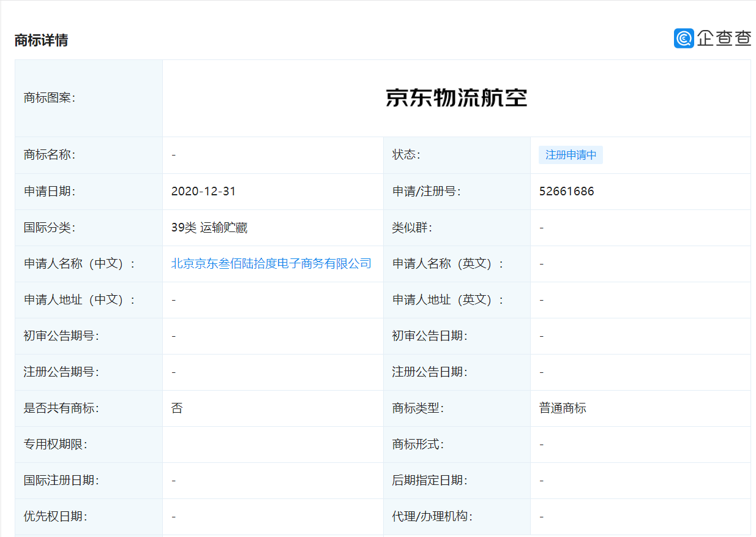Click the 申请人名称（中文） label
Image resolution: width=756 pixels, height=537 pixels.
[80, 264]
